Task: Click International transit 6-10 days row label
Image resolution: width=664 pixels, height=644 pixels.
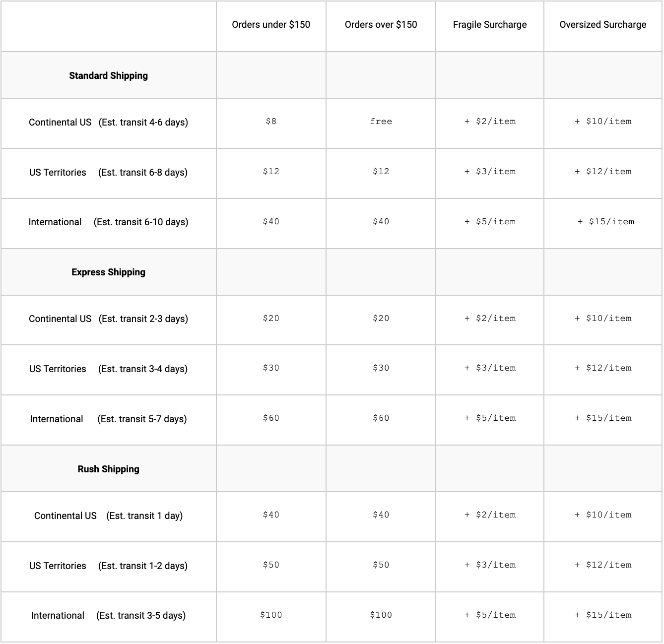Action: pyautogui.click(x=108, y=222)
